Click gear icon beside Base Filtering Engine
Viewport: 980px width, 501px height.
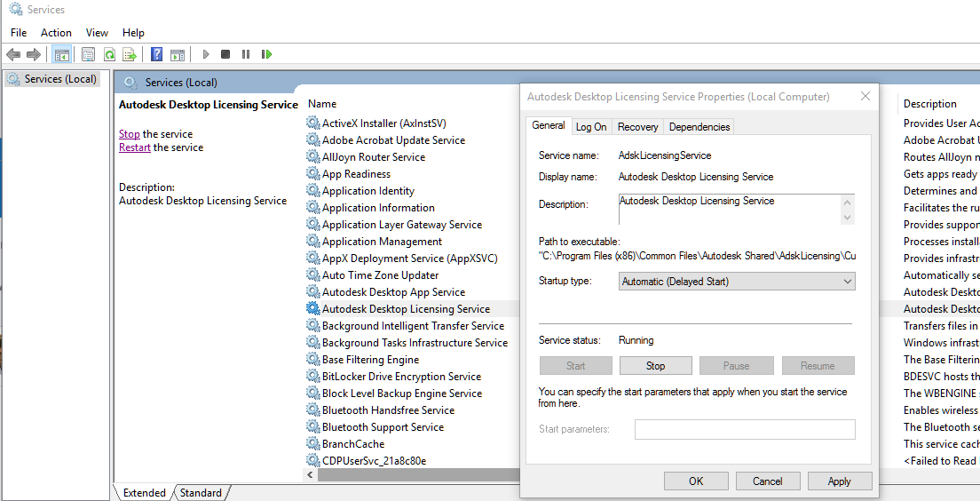click(312, 360)
